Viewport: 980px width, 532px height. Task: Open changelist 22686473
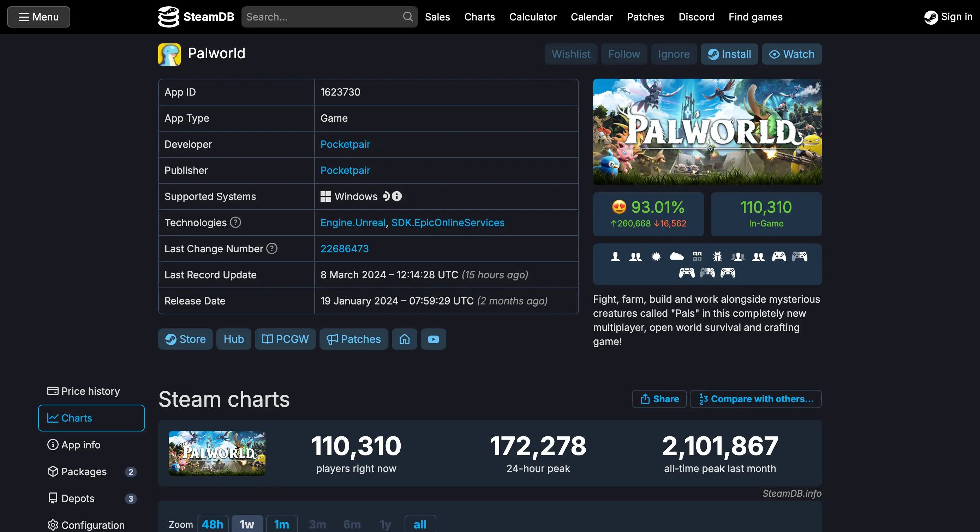click(x=344, y=249)
